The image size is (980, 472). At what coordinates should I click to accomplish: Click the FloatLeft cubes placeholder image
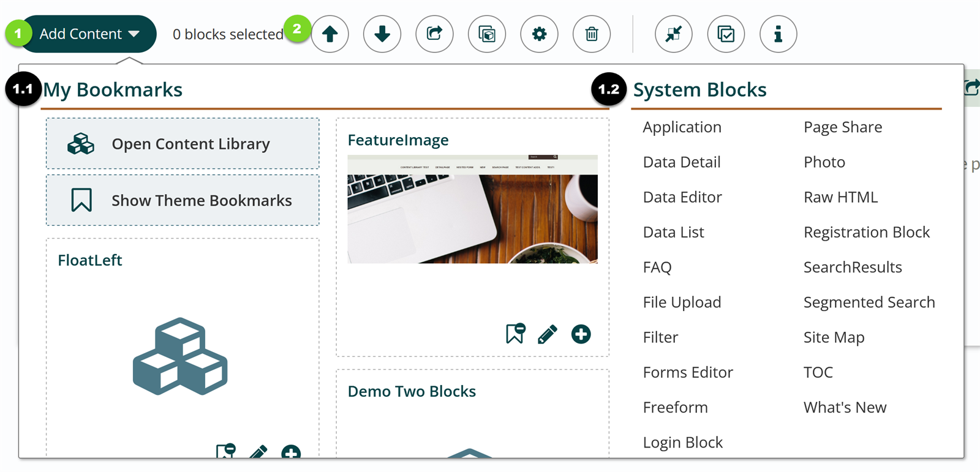pyautogui.click(x=180, y=356)
